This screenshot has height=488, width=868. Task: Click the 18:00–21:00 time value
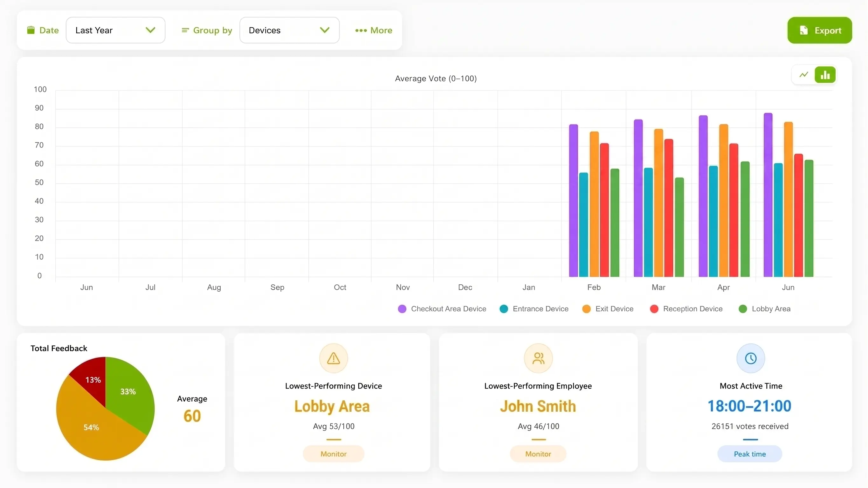pyautogui.click(x=749, y=406)
